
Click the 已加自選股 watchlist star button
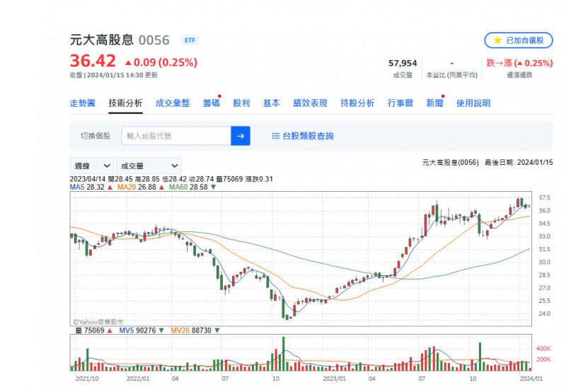coord(518,40)
